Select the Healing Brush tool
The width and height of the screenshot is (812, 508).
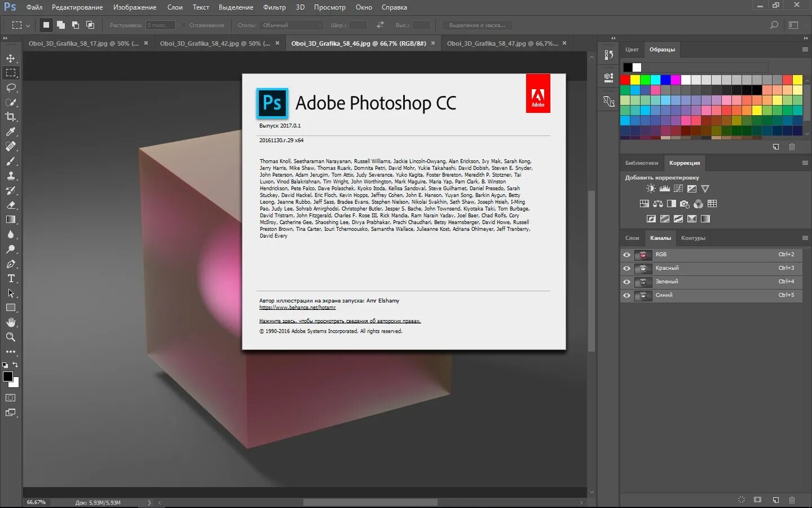point(11,146)
